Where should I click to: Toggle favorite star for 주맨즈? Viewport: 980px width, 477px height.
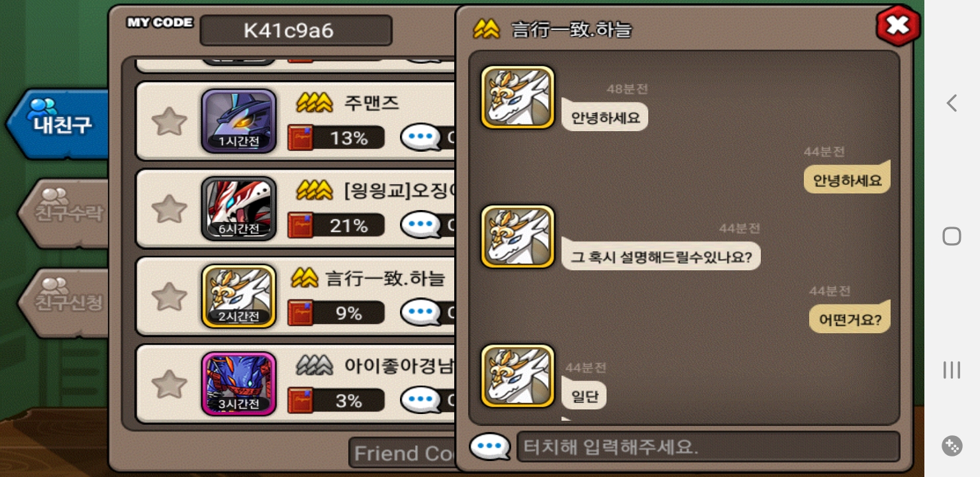click(169, 122)
